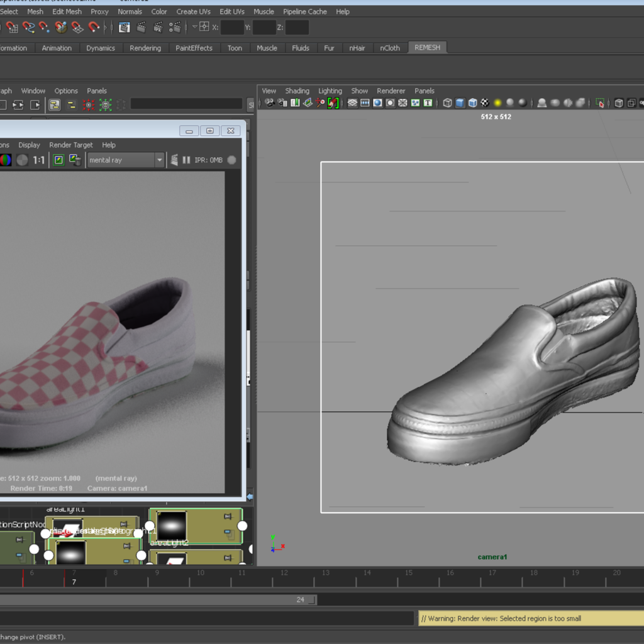The image size is (644, 644).
Task: Open Edit Mesh in the main menu
Action: [67, 11]
